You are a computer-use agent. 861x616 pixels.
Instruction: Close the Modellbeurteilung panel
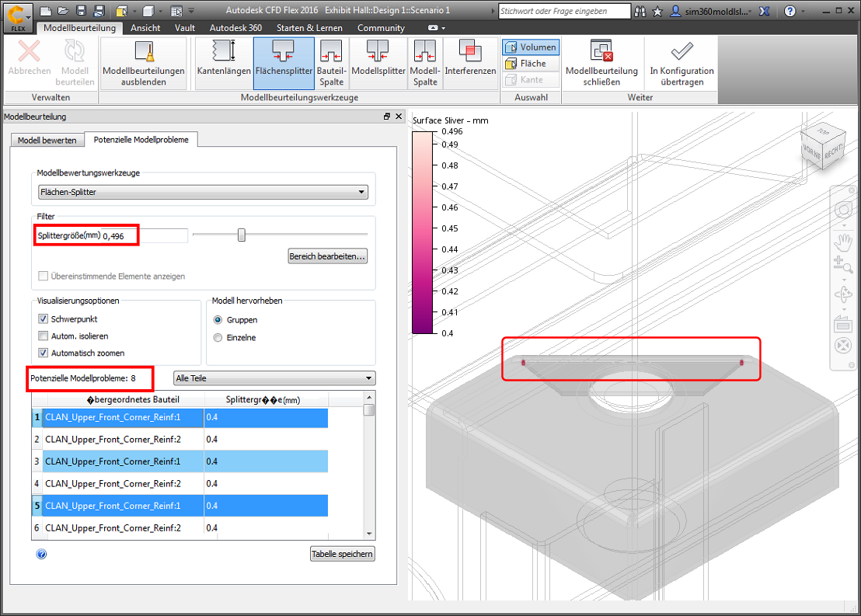click(x=399, y=117)
